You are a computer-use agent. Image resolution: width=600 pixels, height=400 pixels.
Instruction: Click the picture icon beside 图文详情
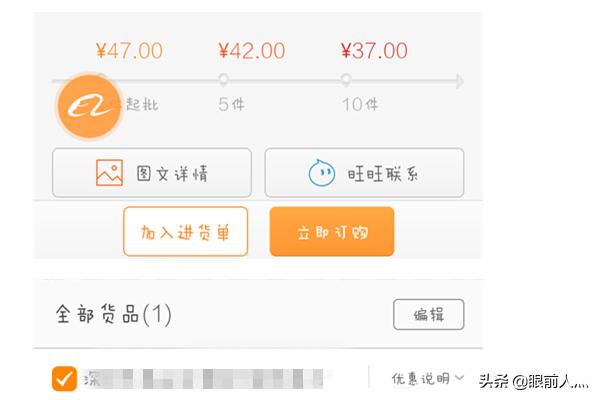pyautogui.click(x=109, y=173)
